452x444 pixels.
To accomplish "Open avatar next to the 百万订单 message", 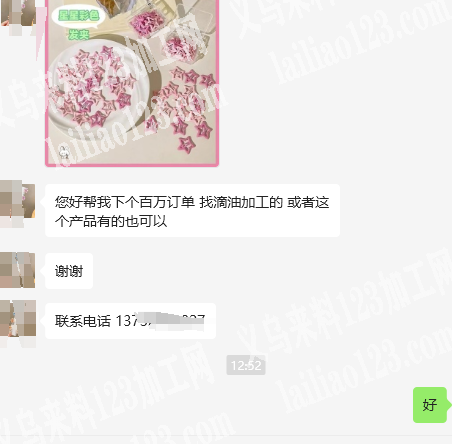I will click(17, 204).
